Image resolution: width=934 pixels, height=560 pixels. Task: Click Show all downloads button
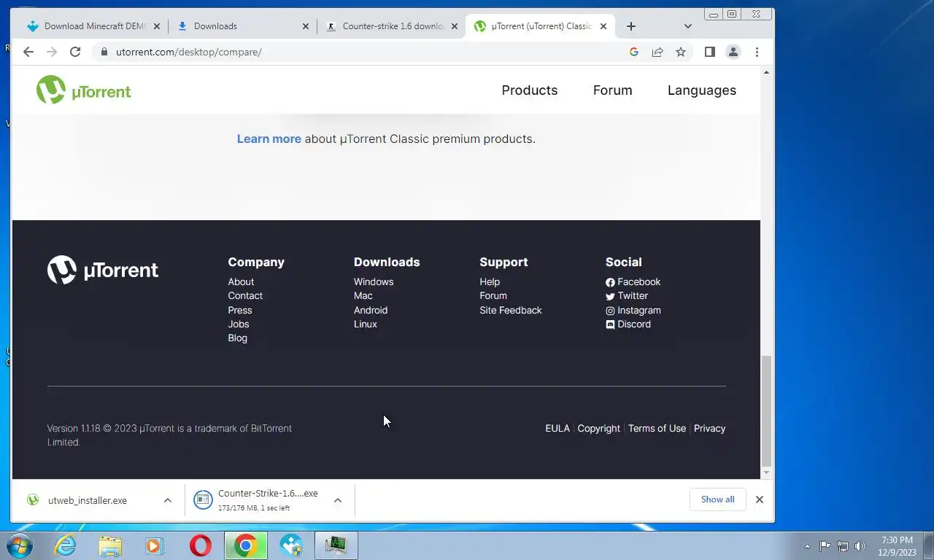coord(717,499)
